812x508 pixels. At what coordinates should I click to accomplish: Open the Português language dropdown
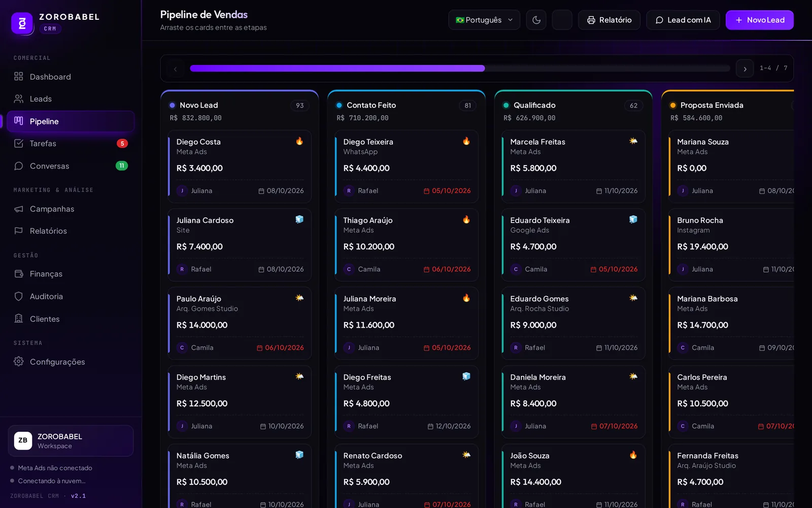coord(484,20)
